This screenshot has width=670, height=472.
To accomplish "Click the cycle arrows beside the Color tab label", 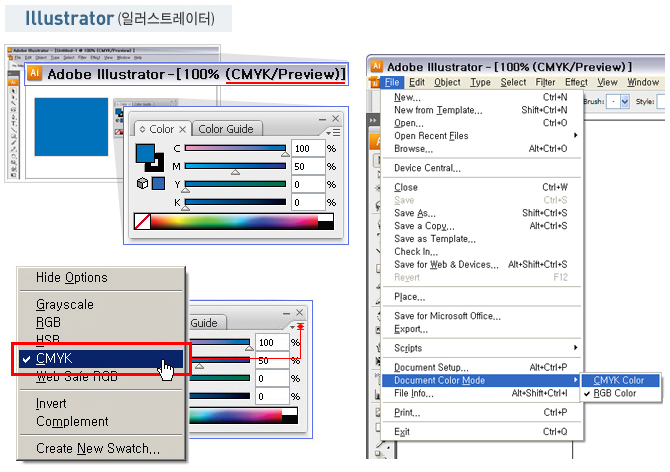I will click(x=142, y=129).
